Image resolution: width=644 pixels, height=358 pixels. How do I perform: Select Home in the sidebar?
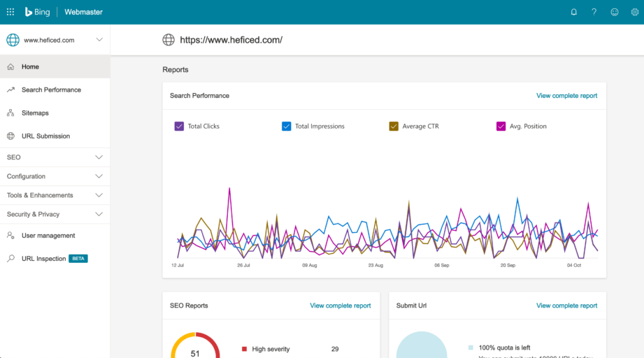click(55, 66)
